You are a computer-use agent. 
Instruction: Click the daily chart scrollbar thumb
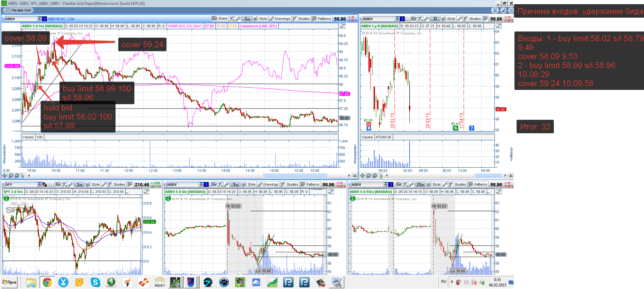(x=488, y=176)
